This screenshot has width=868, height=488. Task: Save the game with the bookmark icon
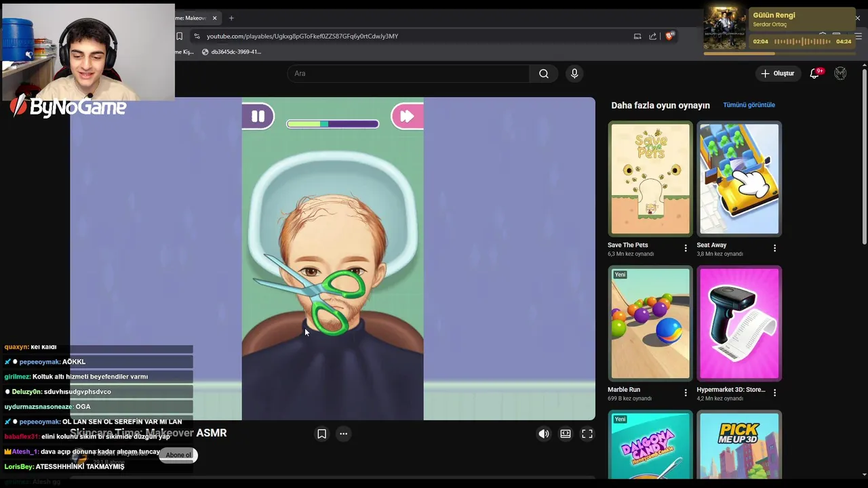pyautogui.click(x=322, y=434)
